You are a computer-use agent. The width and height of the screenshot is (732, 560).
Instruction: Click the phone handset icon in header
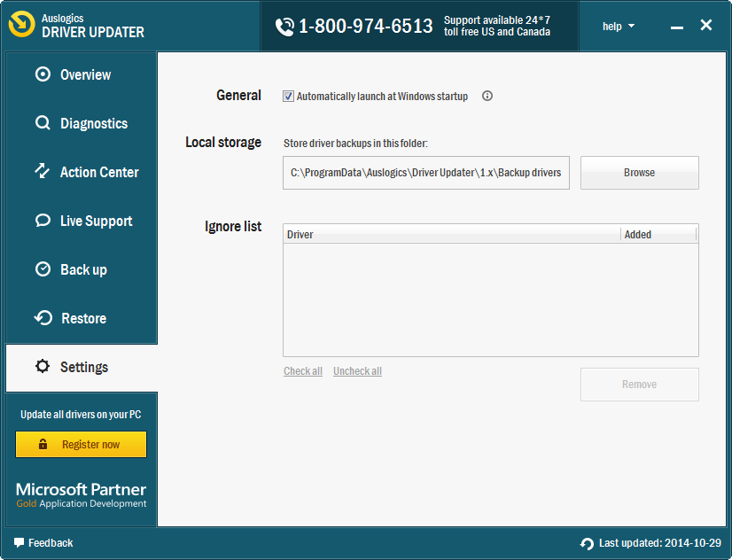point(284,27)
